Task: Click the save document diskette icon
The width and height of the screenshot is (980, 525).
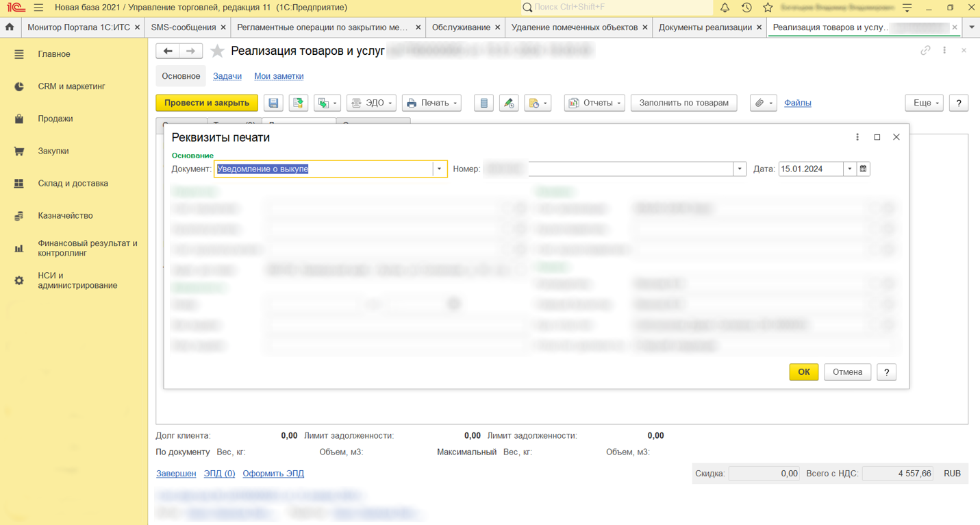Action: (x=273, y=103)
